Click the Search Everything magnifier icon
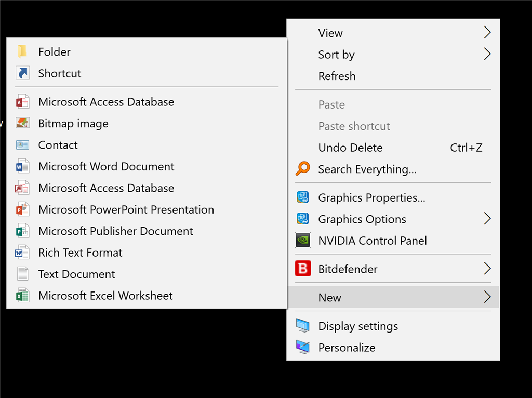The height and width of the screenshot is (398, 532). point(302,169)
